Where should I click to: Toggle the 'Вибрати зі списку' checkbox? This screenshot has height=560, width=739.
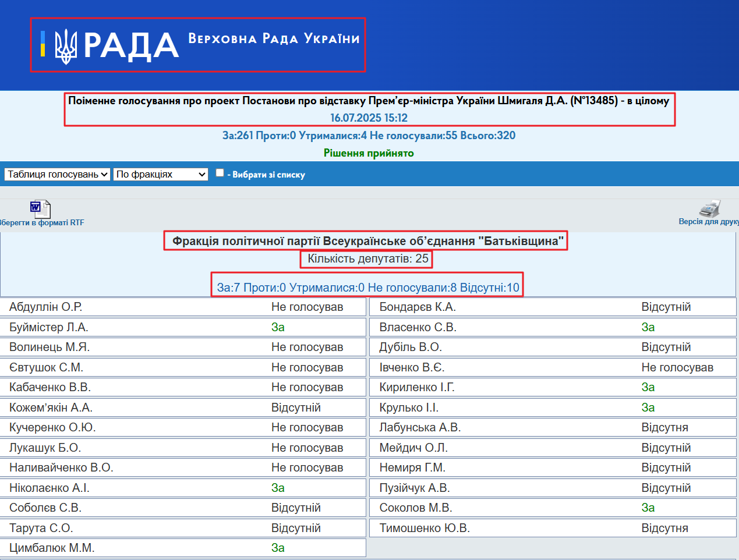pos(220,173)
